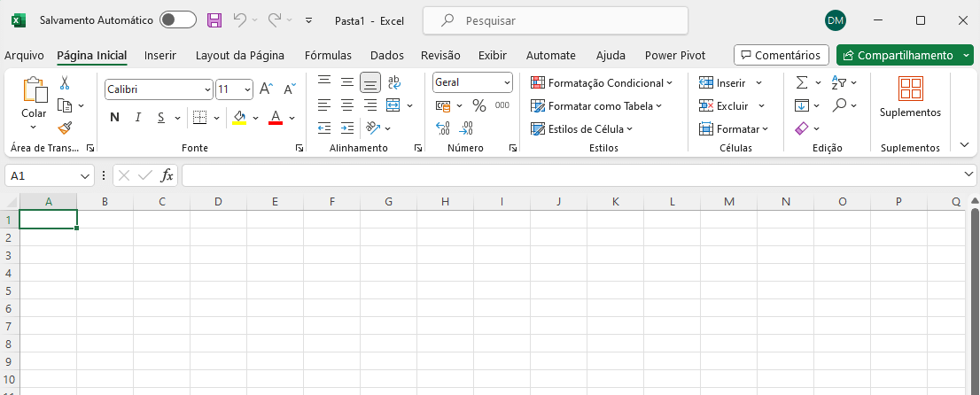Click the Wrap Text icon

tap(394, 81)
